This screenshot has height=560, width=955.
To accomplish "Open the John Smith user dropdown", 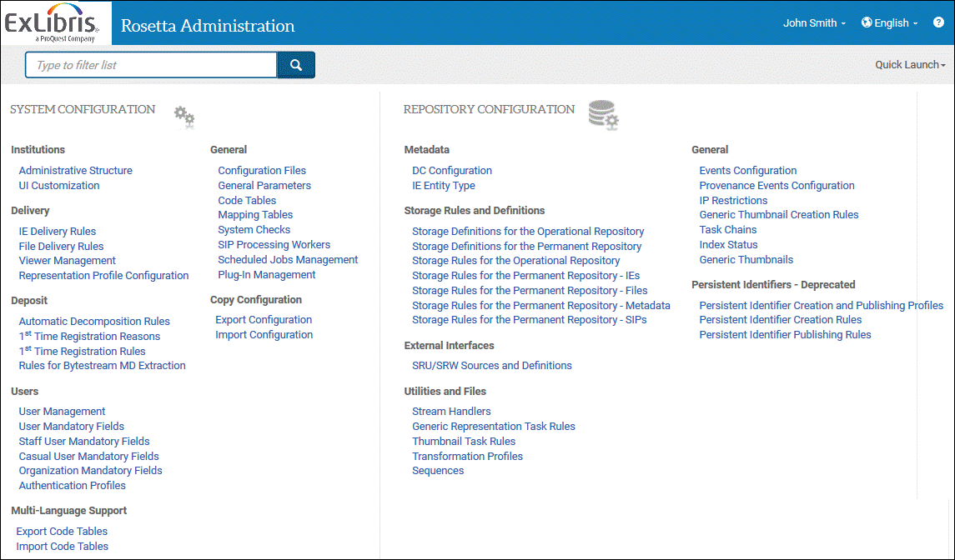I will point(814,23).
